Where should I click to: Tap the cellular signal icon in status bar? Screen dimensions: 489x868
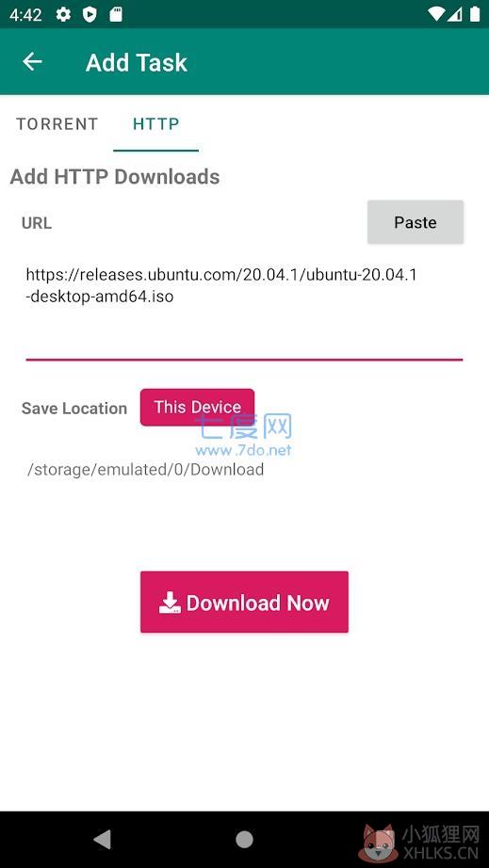click(455, 14)
